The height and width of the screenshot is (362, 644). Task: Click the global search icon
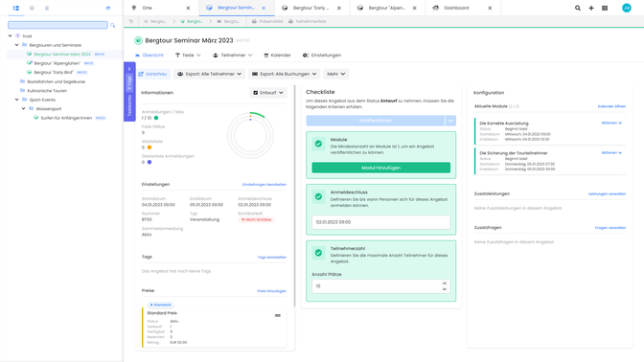[578, 8]
